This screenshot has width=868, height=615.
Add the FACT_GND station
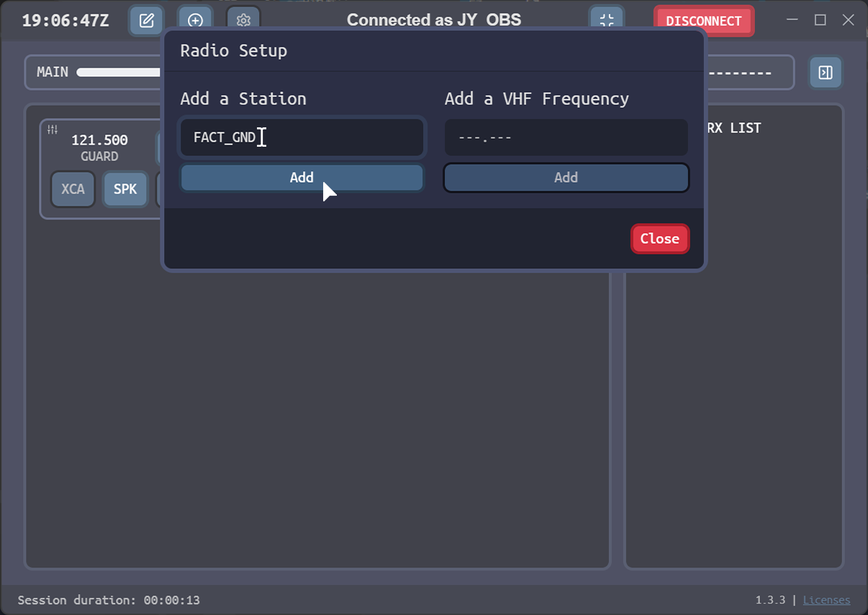point(302,178)
